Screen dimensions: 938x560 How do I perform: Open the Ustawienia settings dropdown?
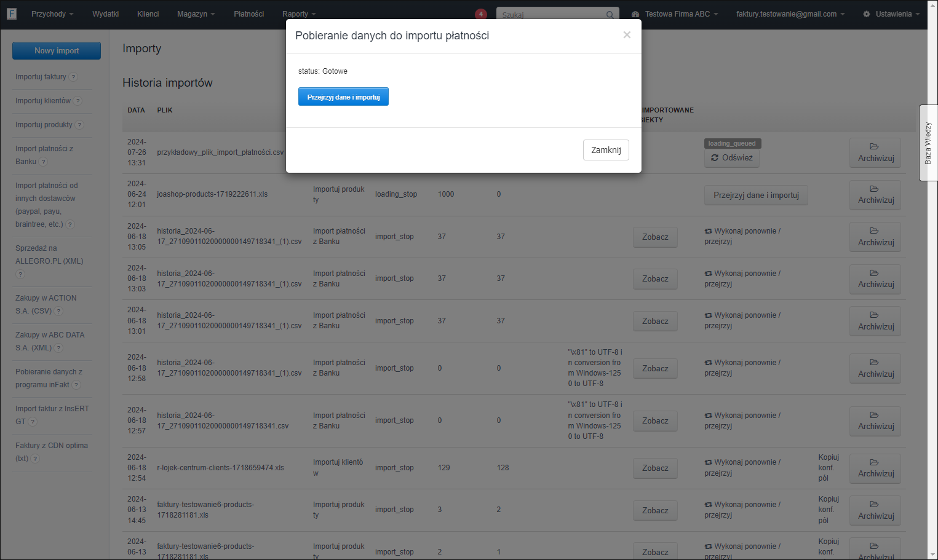pyautogui.click(x=891, y=14)
